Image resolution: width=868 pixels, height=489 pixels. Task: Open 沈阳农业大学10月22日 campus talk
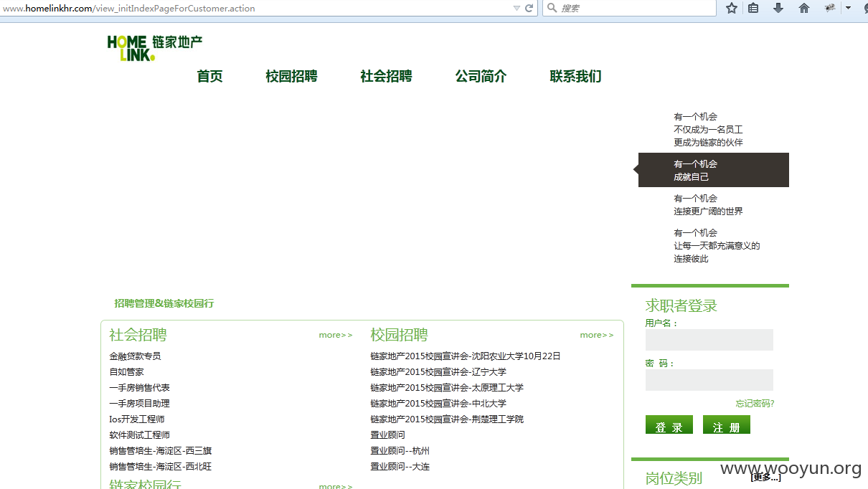(x=466, y=356)
